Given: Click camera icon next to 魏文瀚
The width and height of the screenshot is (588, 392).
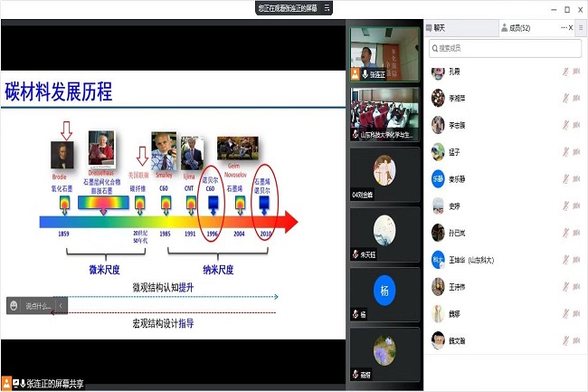Looking at the screenshot, I should pyautogui.click(x=576, y=340).
